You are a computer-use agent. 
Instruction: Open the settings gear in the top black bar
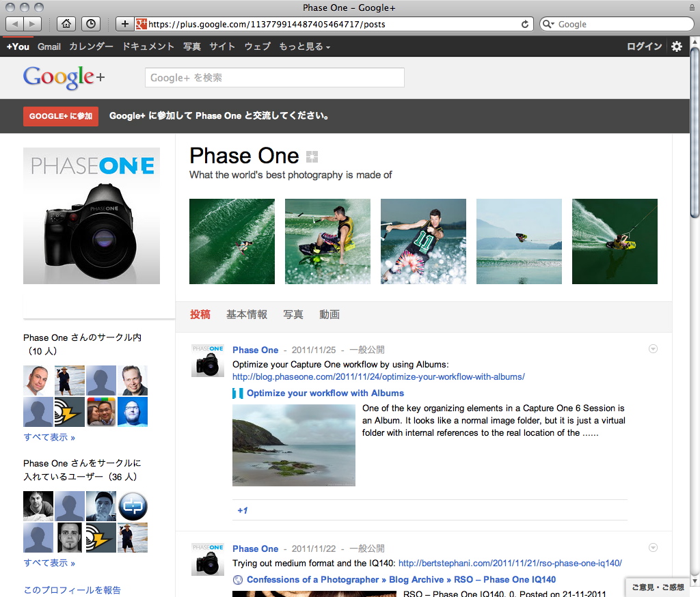coord(676,46)
